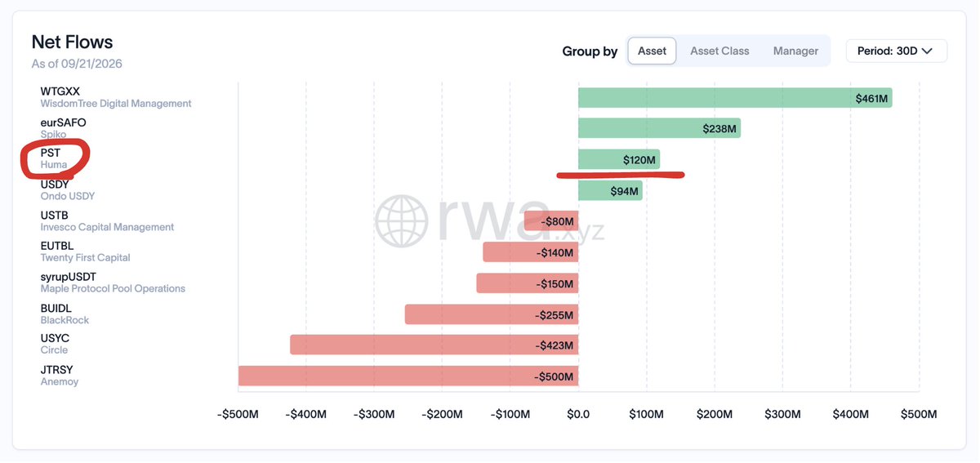The height and width of the screenshot is (463, 980).
Task: Click Maple Protocol Pool Operations text
Action: click(113, 288)
